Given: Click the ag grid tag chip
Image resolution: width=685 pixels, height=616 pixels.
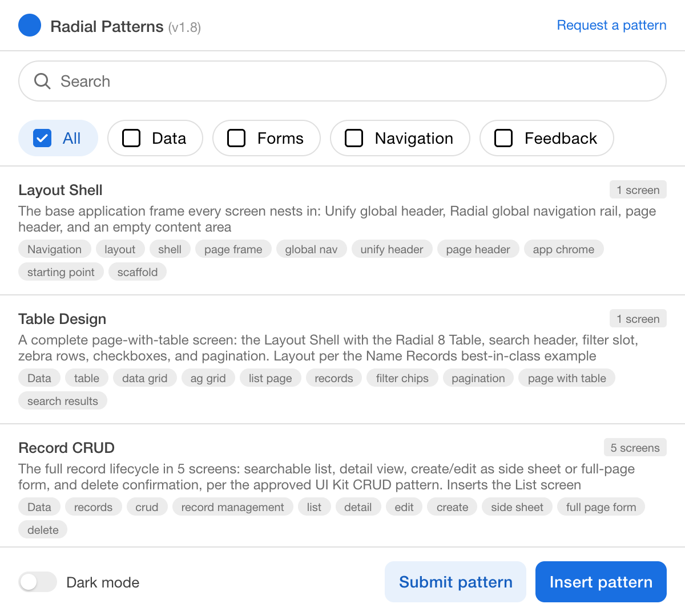Looking at the screenshot, I should (x=208, y=378).
